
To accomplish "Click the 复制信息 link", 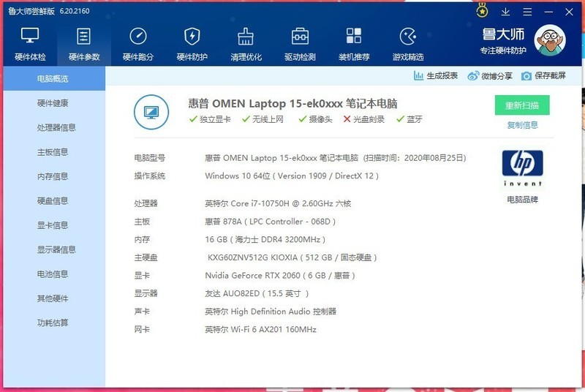I will [x=522, y=125].
